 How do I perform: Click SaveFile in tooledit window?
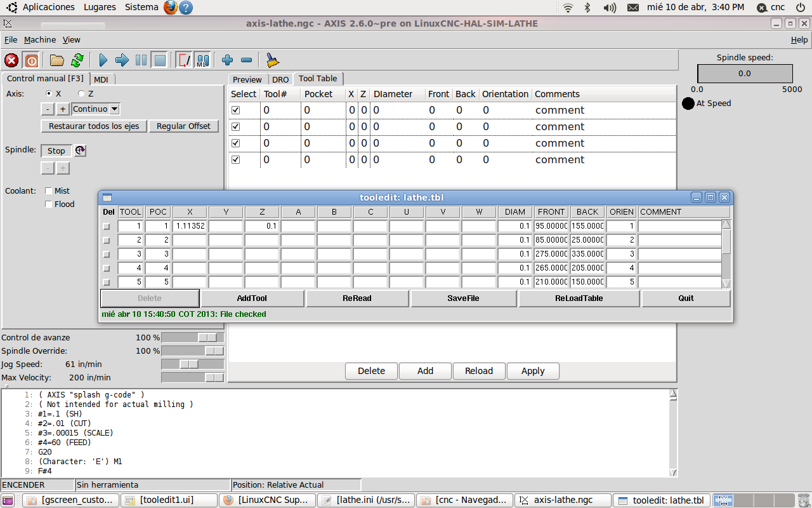pyautogui.click(x=464, y=298)
